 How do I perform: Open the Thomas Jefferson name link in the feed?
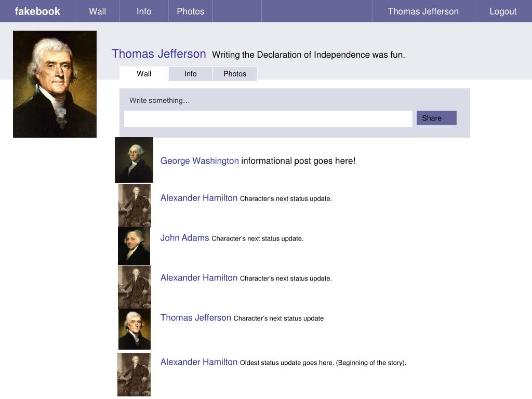pos(196,317)
